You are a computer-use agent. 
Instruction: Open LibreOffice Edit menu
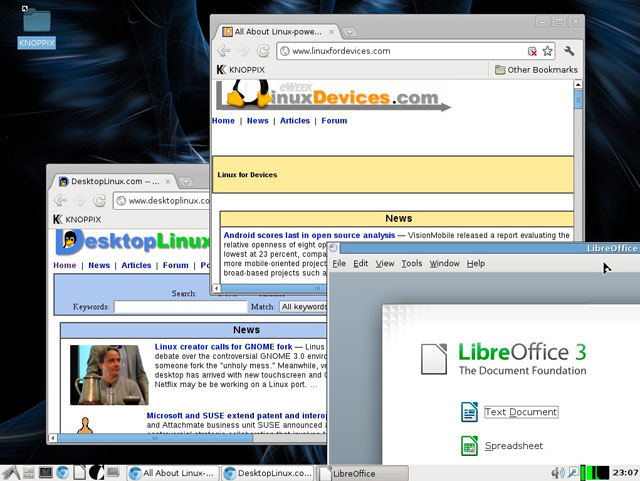pos(360,264)
